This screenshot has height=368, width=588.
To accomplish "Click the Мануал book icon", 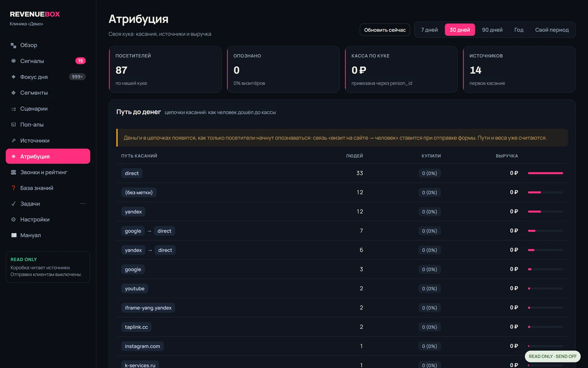I will [14, 235].
